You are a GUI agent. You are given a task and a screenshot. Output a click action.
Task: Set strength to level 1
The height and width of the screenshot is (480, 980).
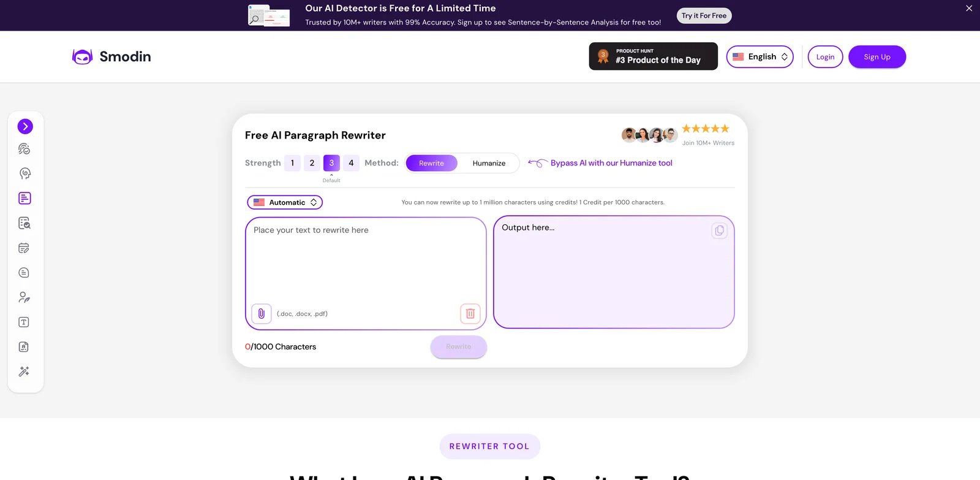pyautogui.click(x=292, y=163)
